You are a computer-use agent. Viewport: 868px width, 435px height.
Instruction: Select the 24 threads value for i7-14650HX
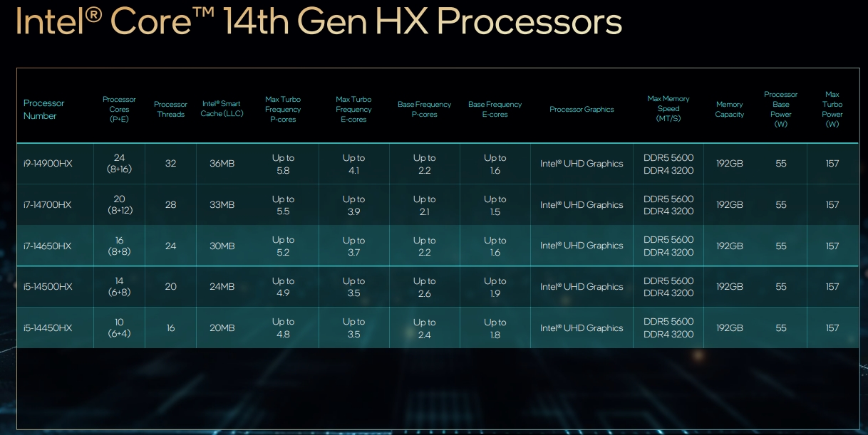pyautogui.click(x=170, y=246)
